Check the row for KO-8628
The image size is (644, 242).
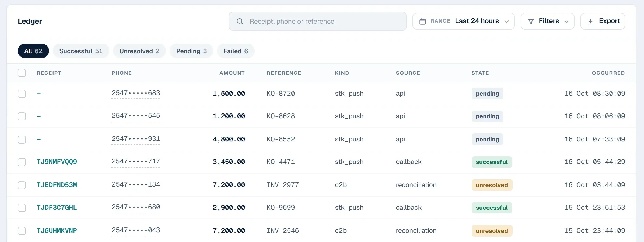click(x=22, y=116)
